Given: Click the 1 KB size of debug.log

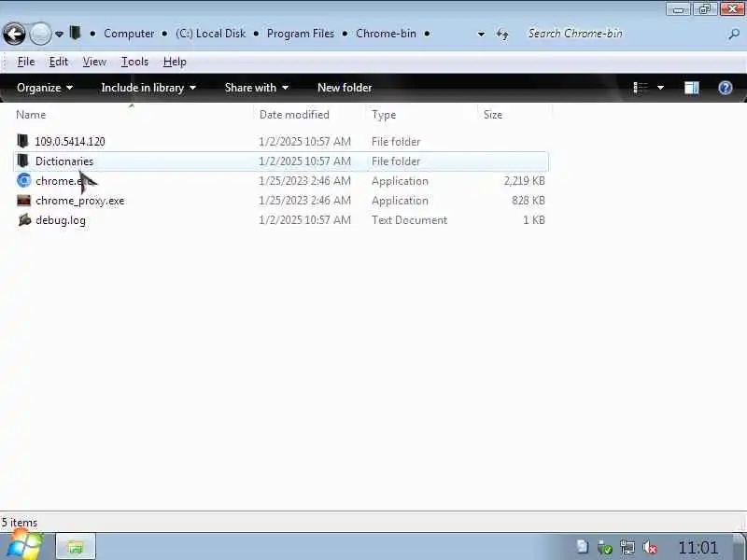Looking at the screenshot, I should click(533, 220).
